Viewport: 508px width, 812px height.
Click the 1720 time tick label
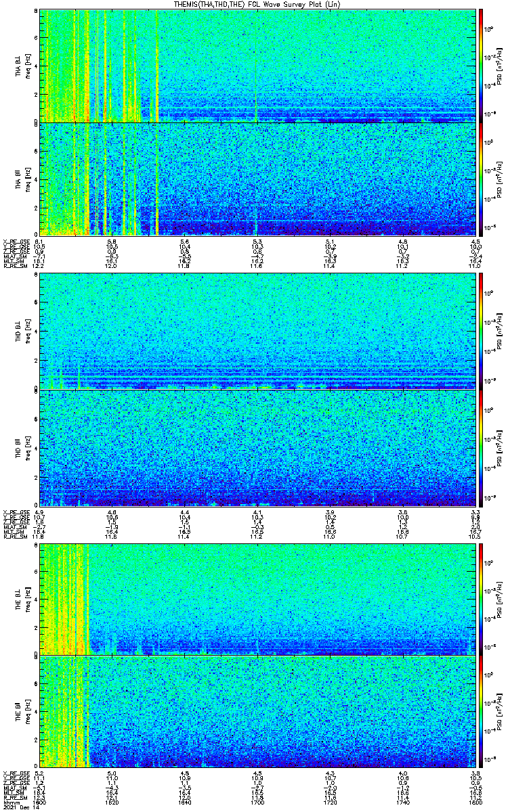[x=331, y=803]
